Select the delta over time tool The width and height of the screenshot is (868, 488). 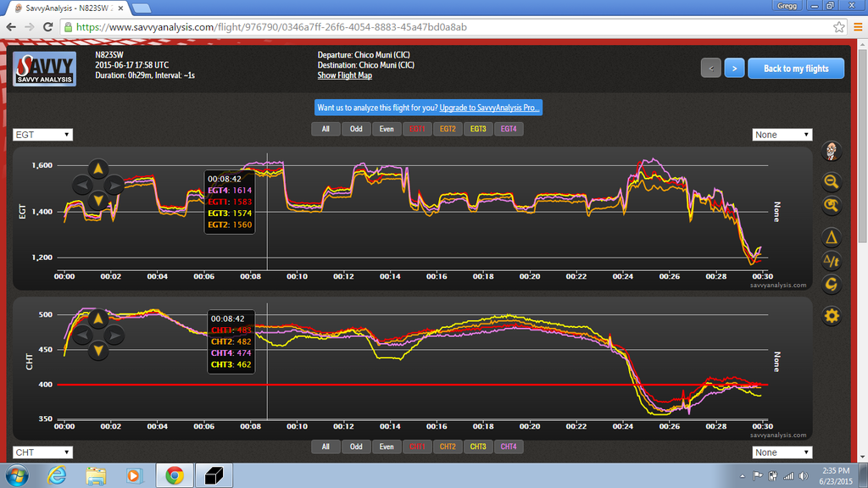coord(832,261)
